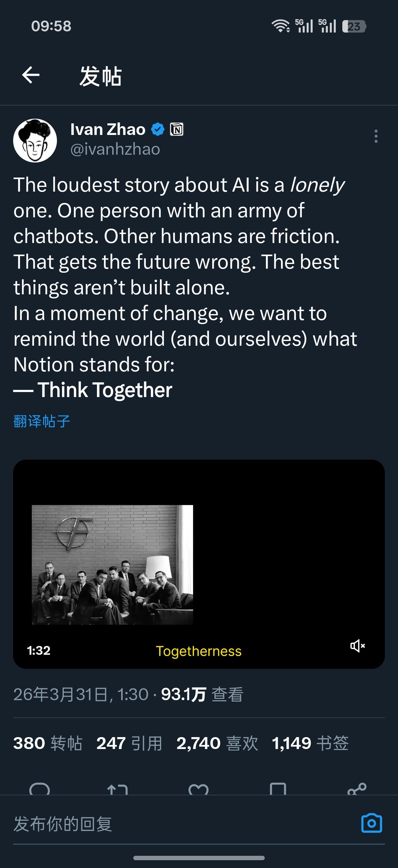Viewport: 398px width, 868px height.
Task: Tap the back arrow icon
Action: point(31,75)
